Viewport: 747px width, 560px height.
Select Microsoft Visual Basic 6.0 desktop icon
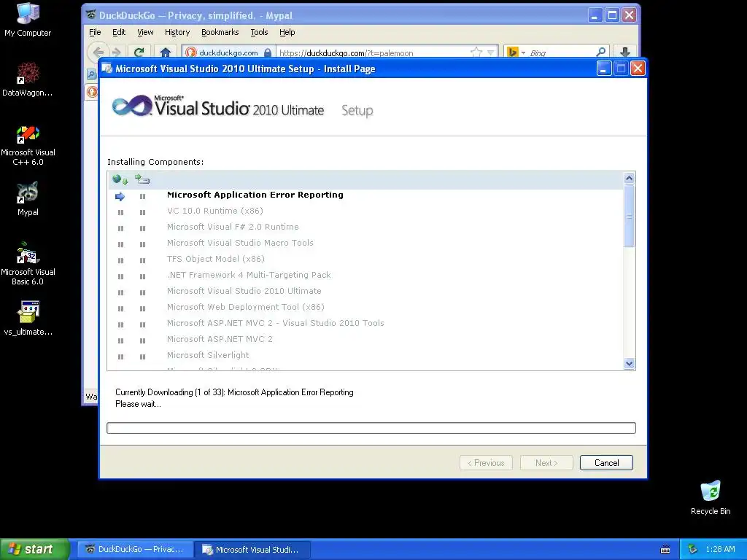28,263
